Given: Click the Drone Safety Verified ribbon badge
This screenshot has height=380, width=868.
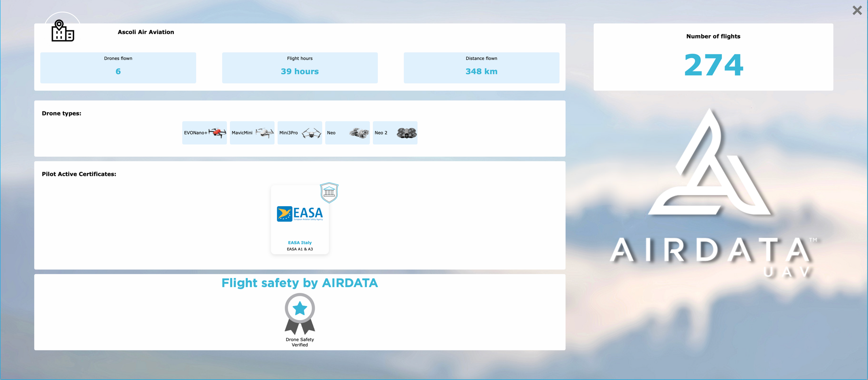Looking at the screenshot, I should point(300,314).
